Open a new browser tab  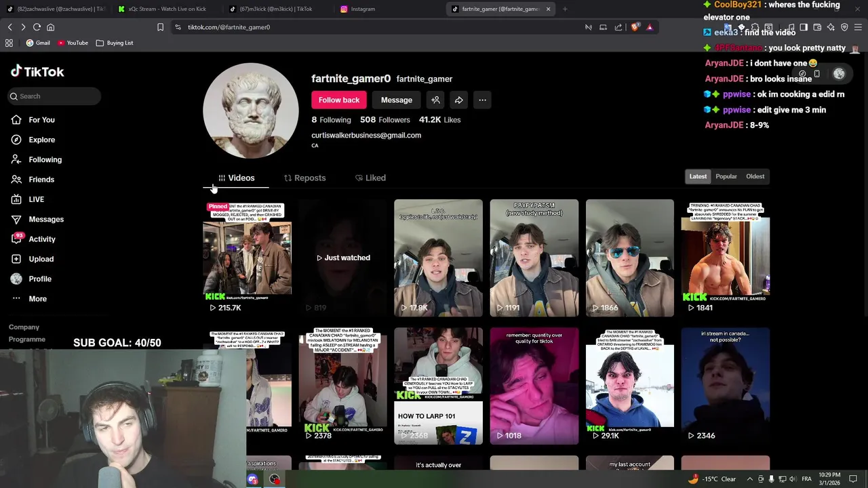tap(565, 9)
